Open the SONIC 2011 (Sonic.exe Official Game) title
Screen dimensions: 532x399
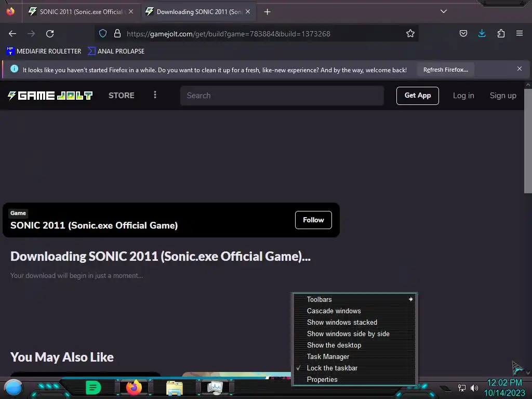click(94, 225)
